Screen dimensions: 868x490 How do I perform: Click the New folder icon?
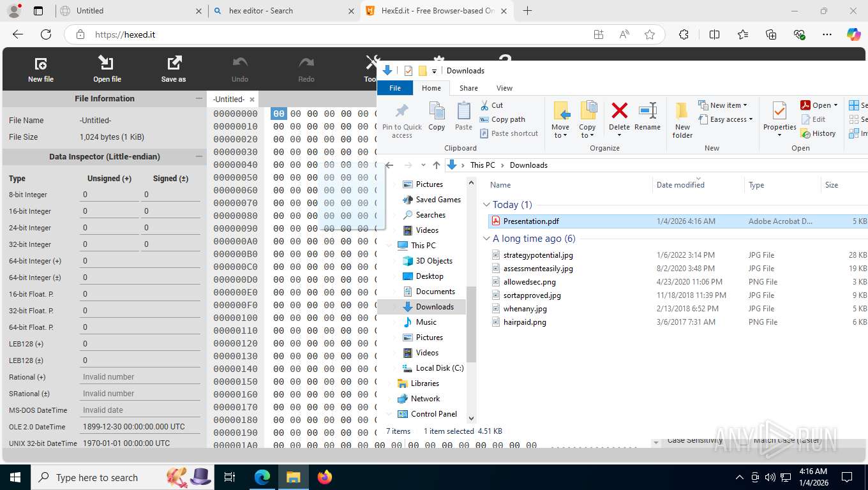[682, 111]
